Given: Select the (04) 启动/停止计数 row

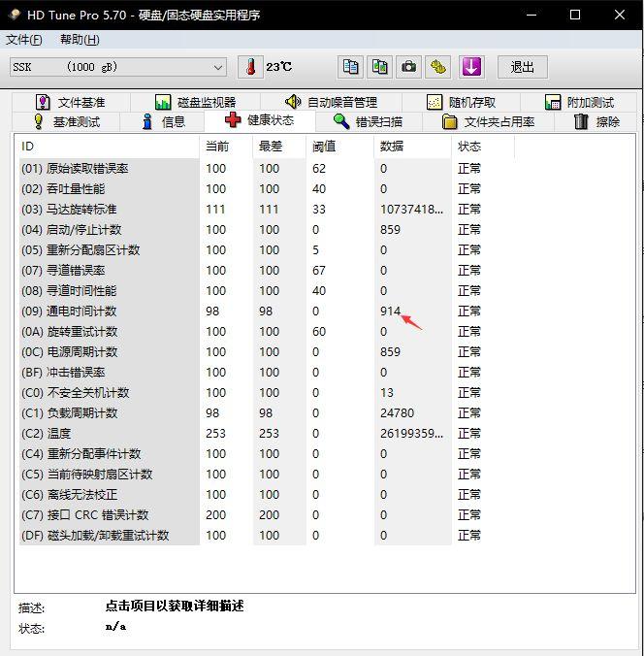Looking at the screenshot, I should 267,230.
